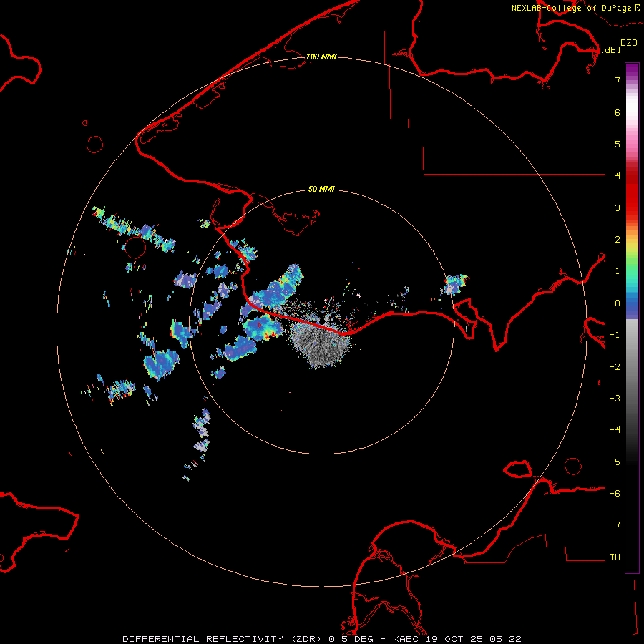Click the vertical ZDR color scale bar
Viewport: 644px width, 644px height.
[632, 318]
